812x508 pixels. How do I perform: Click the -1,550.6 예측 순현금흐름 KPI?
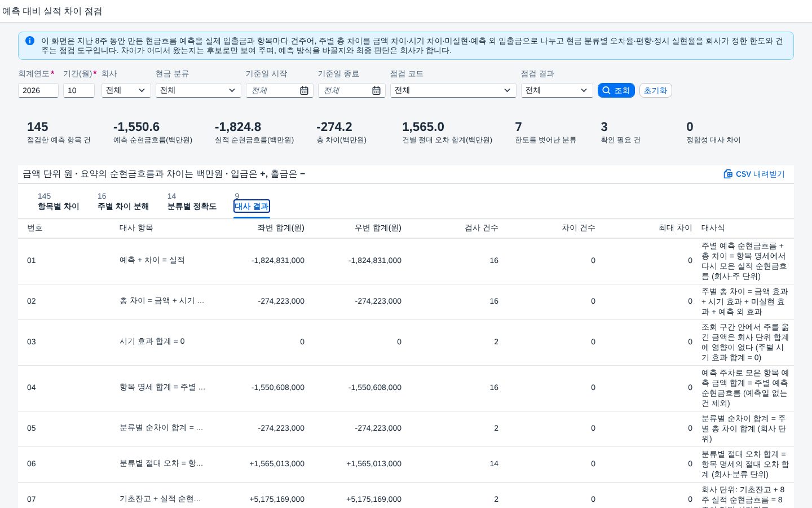point(153,132)
